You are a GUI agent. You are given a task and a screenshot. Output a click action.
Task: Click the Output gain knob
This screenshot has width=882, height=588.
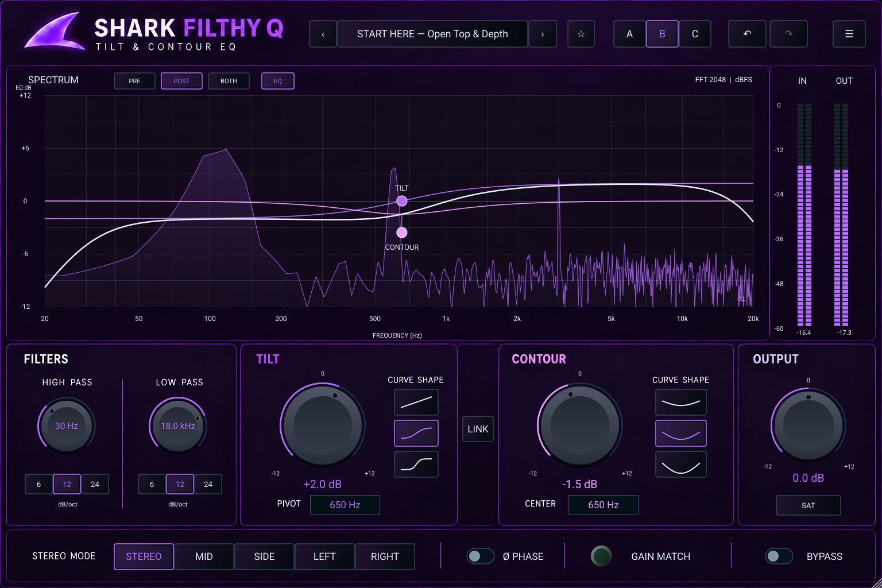click(x=808, y=425)
